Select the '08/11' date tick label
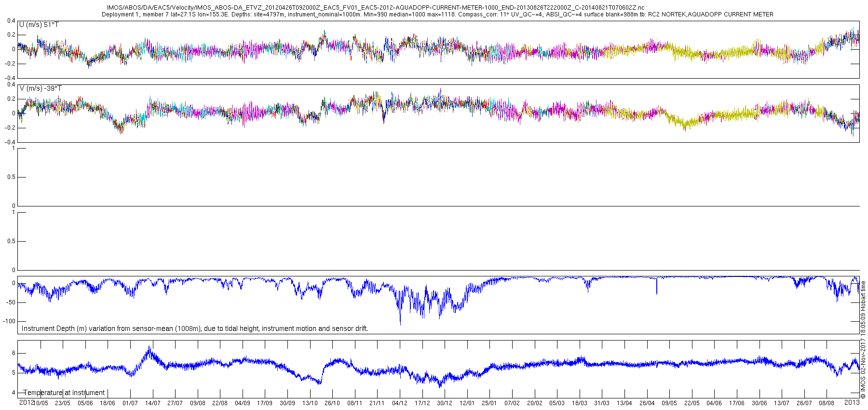The height and width of the screenshot is (410, 868). pyautogui.click(x=355, y=403)
